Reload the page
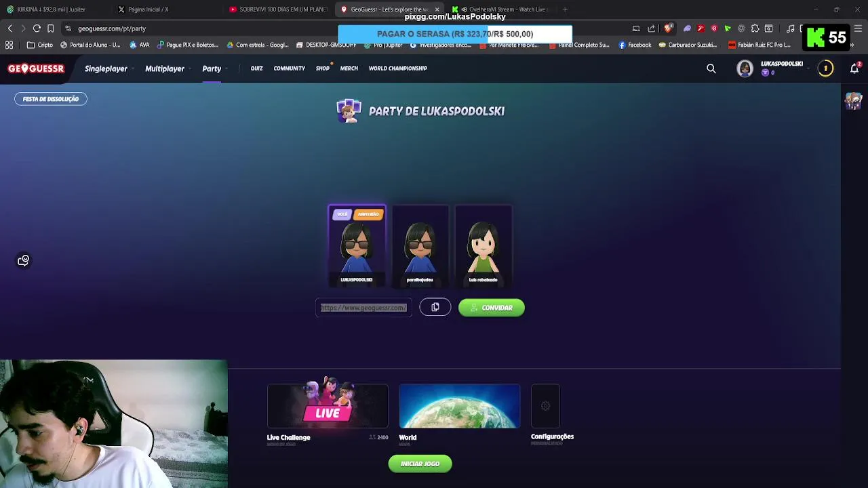The height and width of the screenshot is (488, 868). click(37, 28)
